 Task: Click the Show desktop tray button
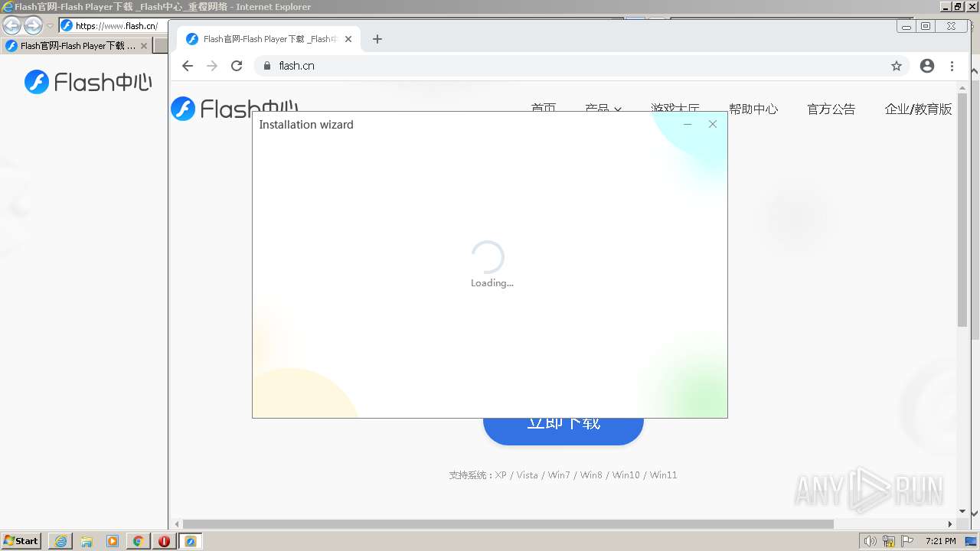coord(972,541)
